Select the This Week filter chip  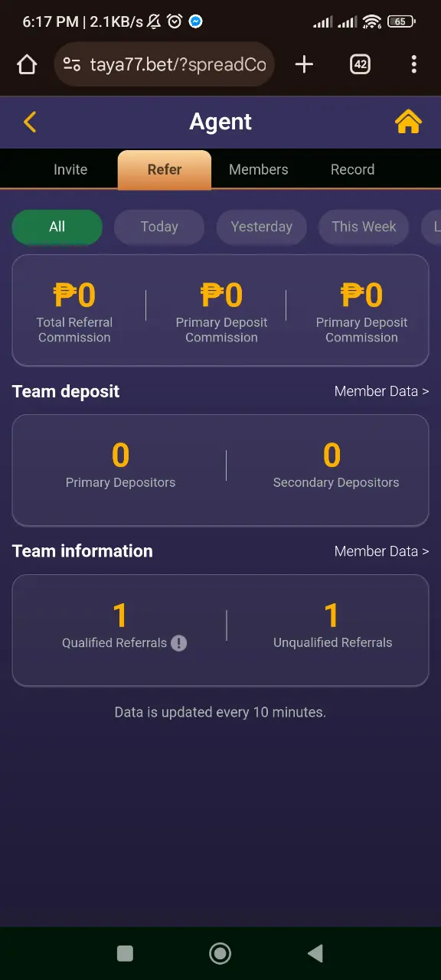[364, 227]
